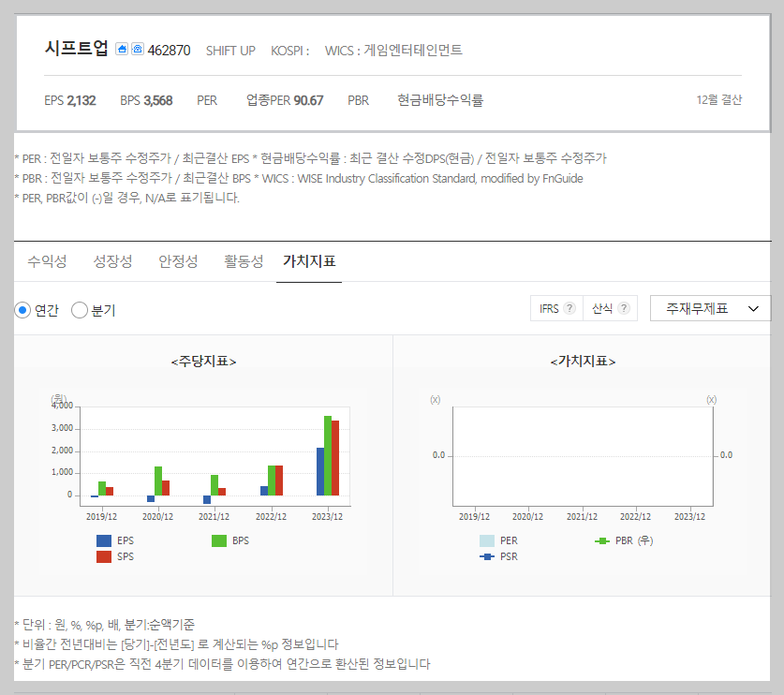Select the 연간 radio button
Image resolution: width=784 pixels, height=695 pixels.
pos(22,310)
